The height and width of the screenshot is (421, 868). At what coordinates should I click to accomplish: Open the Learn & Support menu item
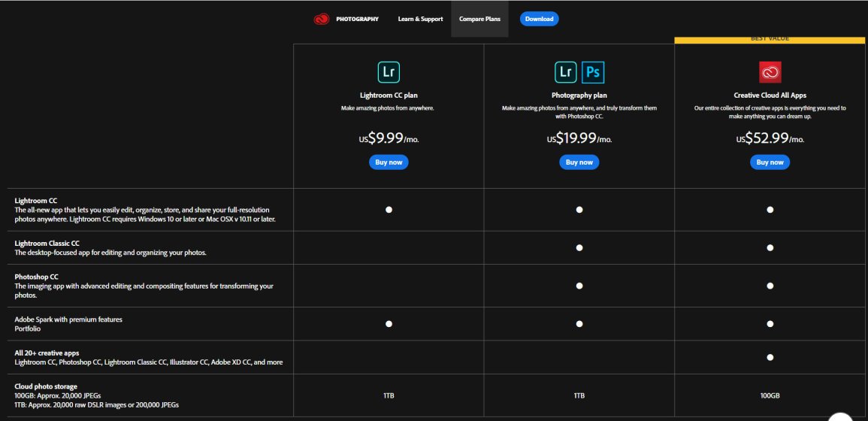tap(420, 19)
